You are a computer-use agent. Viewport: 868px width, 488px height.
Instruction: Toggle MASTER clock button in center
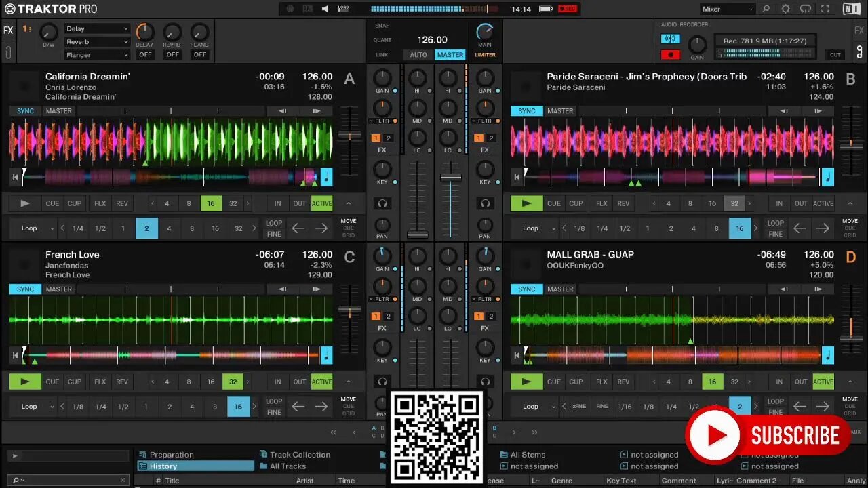pyautogui.click(x=450, y=55)
